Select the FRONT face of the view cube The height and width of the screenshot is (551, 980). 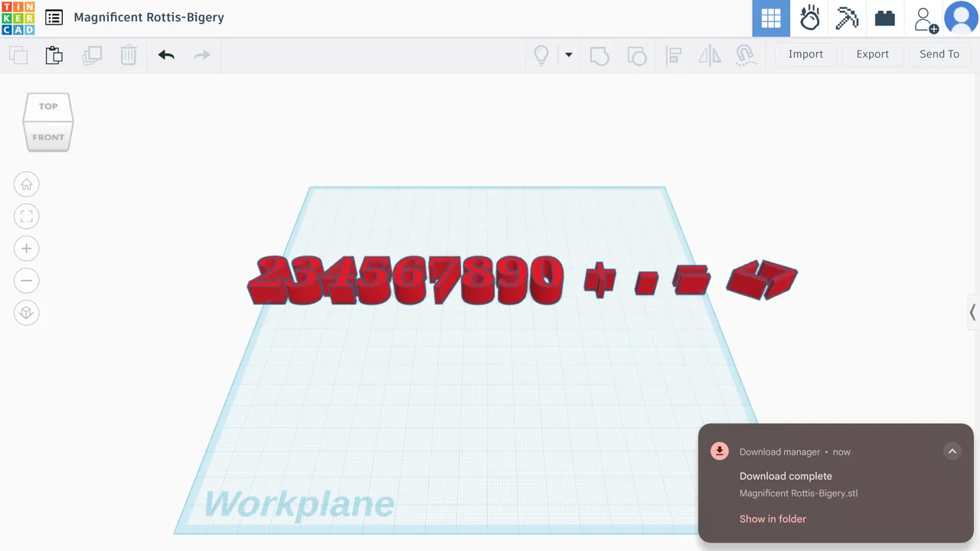pos(48,137)
